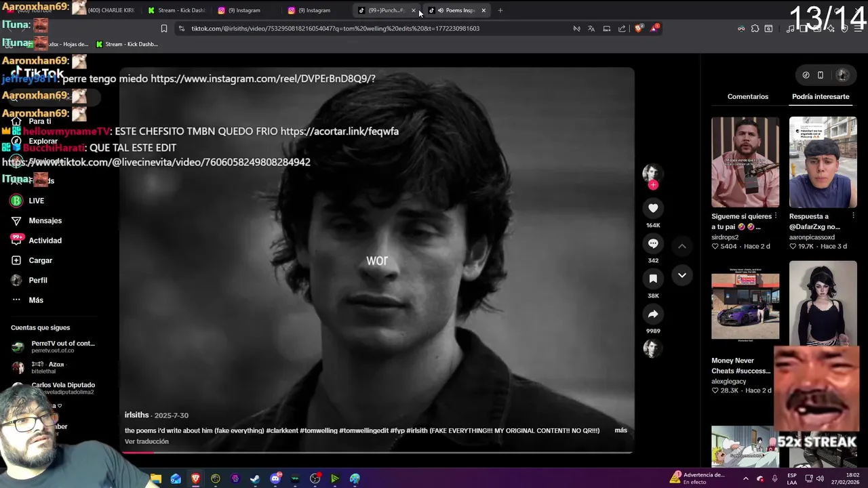Screen dimensions: 868x488
Task: Get the TikTok app via top-right coin icon
Action: tap(806, 75)
